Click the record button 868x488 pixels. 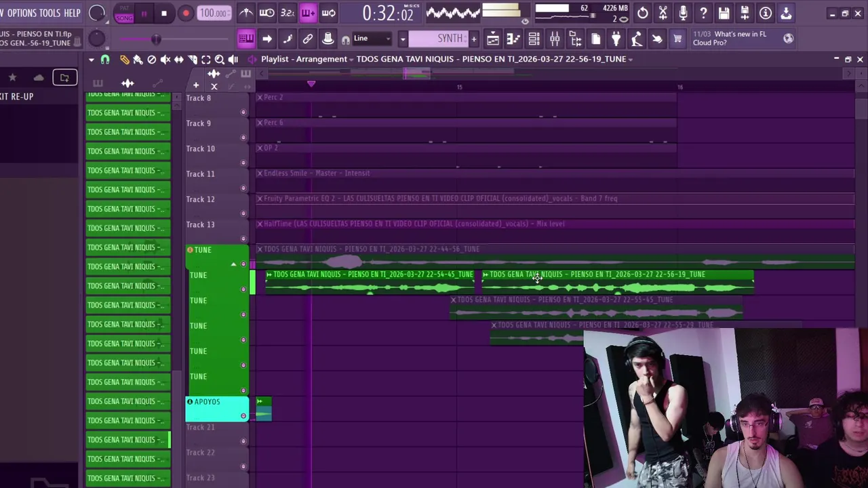click(x=185, y=14)
